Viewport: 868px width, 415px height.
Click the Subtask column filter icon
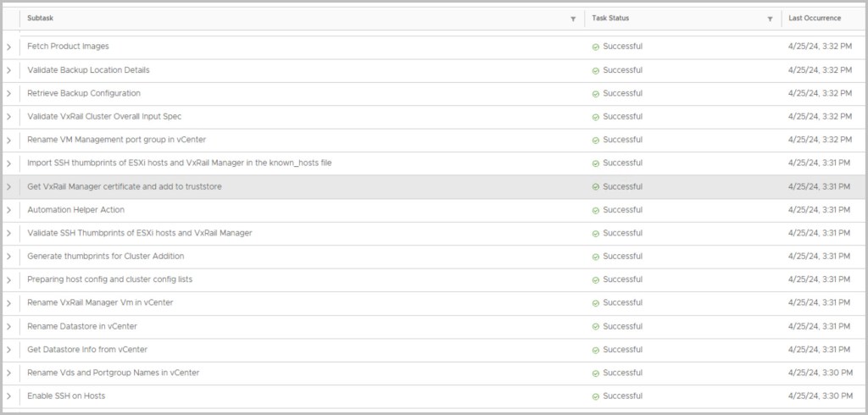[x=573, y=19]
